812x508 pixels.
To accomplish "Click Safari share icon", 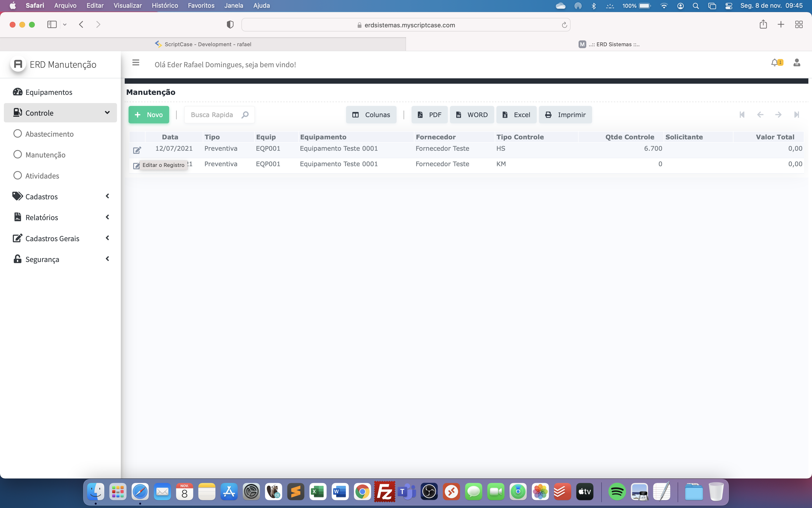I will 763,24.
